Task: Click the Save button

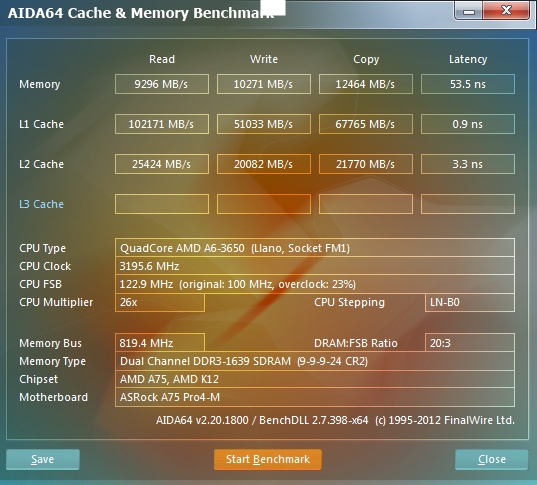Action: (43, 459)
